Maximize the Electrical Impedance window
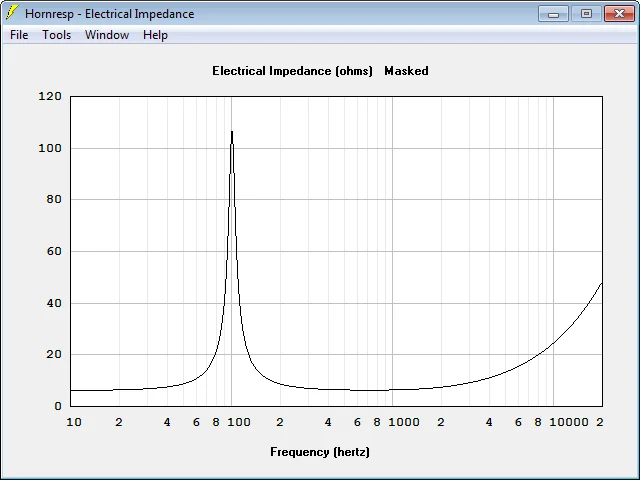The width and height of the screenshot is (640, 480). pyautogui.click(x=586, y=14)
